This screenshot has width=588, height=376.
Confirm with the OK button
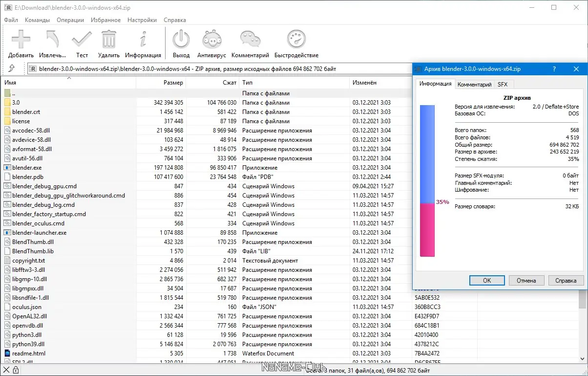[x=487, y=280]
